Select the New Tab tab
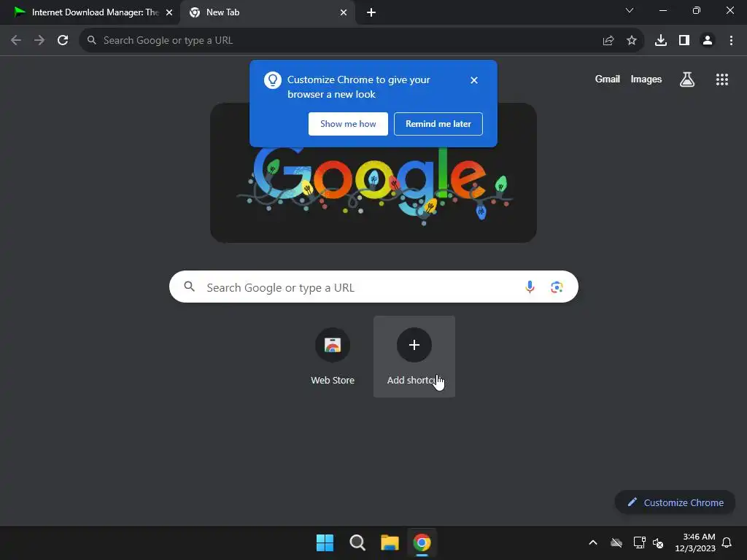The image size is (747, 560). [267, 12]
